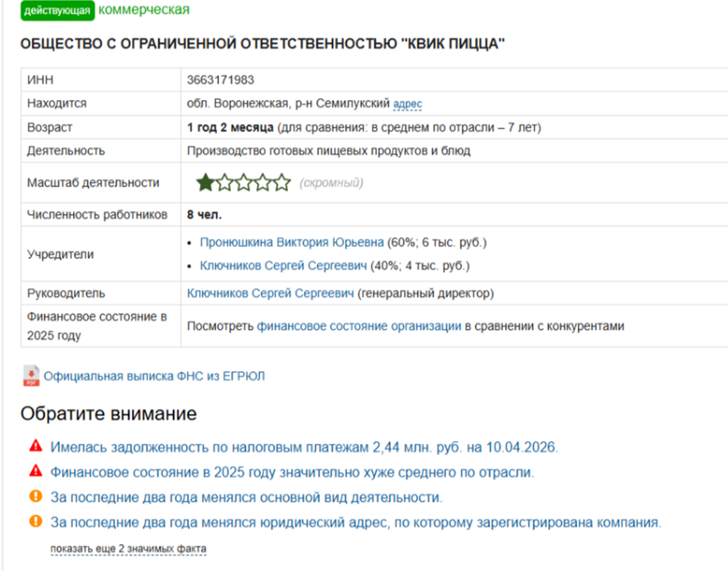The image size is (728, 571).
Task: Click the age value 1 год 2 месяца
Action: pyautogui.click(x=230, y=128)
